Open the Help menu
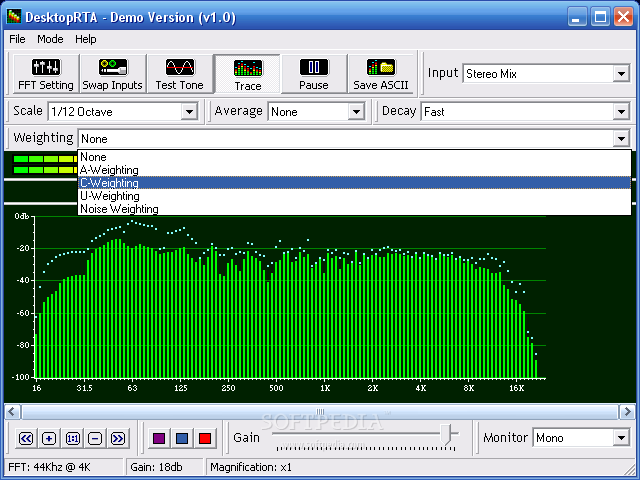The width and height of the screenshot is (640, 480). pos(85,39)
